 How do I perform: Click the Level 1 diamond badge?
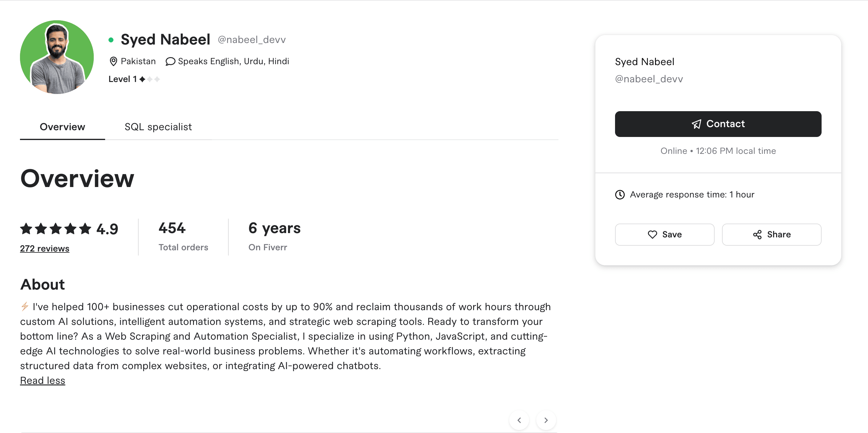(143, 79)
